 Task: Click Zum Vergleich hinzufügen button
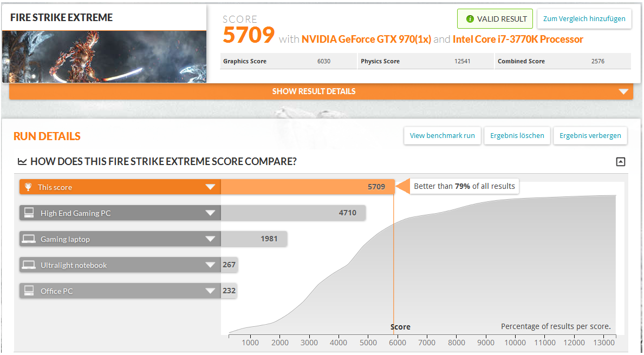click(584, 19)
